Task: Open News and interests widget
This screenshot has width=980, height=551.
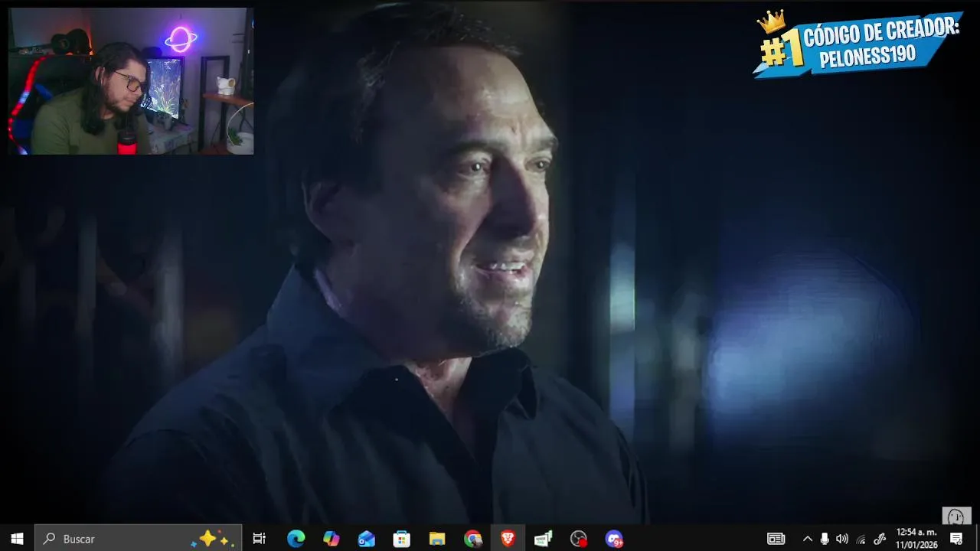Action: coord(776,539)
